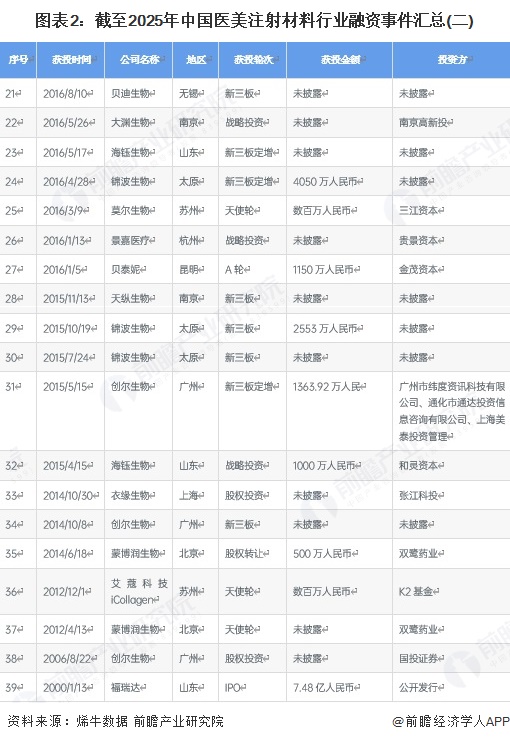Click date 2012/4/13 in row 37
510x742 pixels.
(68, 630)
